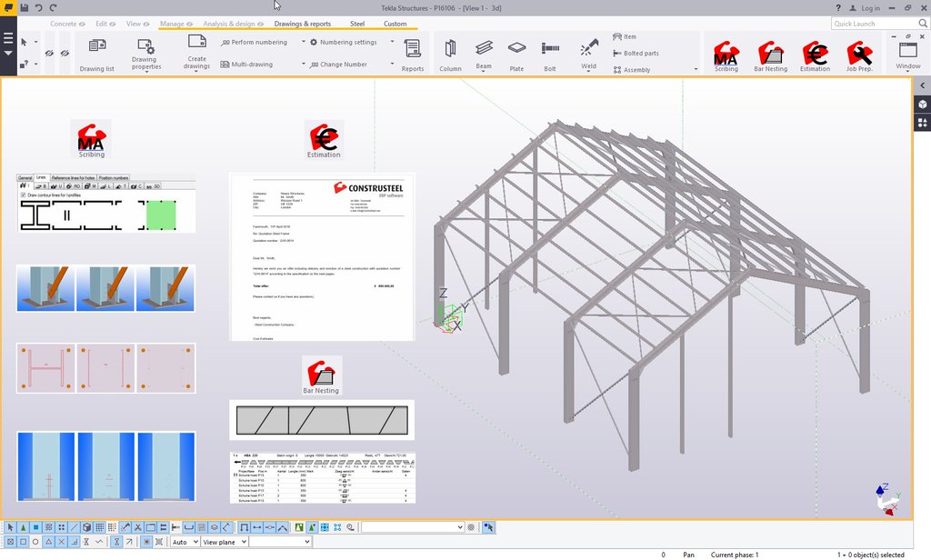Open the Tekla file menu icon
931x560 pixels.
point(8,7)
